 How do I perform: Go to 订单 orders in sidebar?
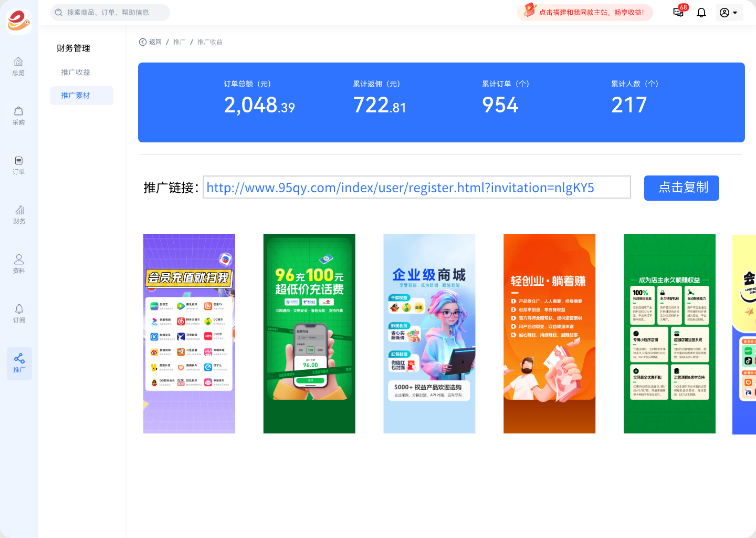(x=18, y=165)
